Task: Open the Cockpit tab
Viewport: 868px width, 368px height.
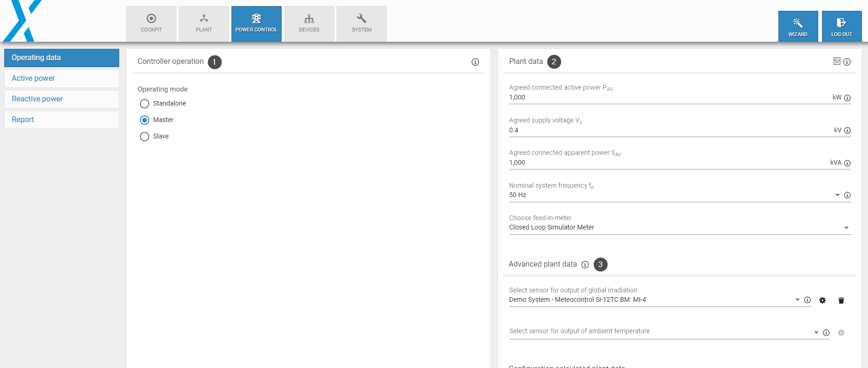Action: pos(151,24)
